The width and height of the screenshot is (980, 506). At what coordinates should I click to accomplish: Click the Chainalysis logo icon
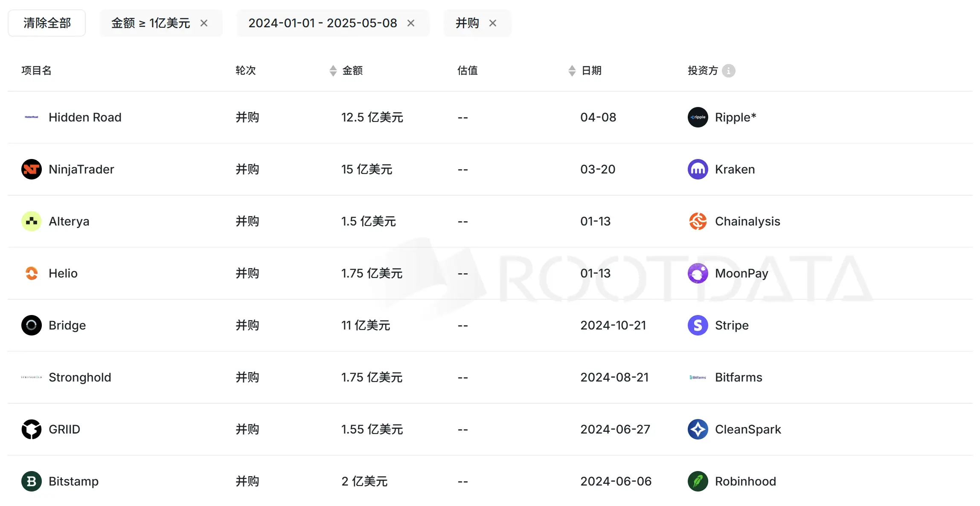tap(698, 221)
